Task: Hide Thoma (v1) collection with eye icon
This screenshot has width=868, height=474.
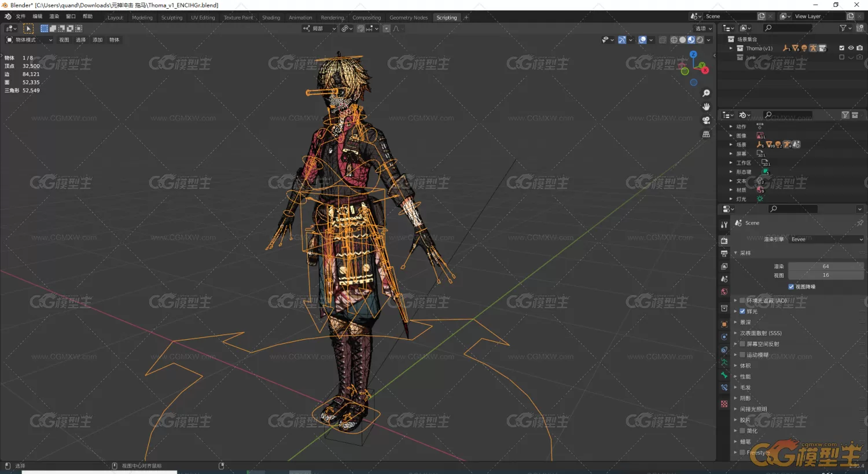Action: (x=851, y=48)
